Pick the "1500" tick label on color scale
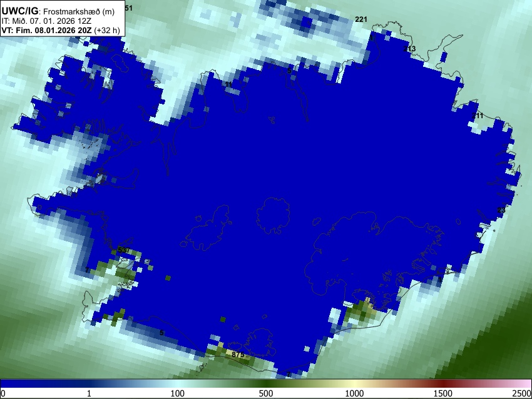The image size is (532, 399). coord(443,393)
